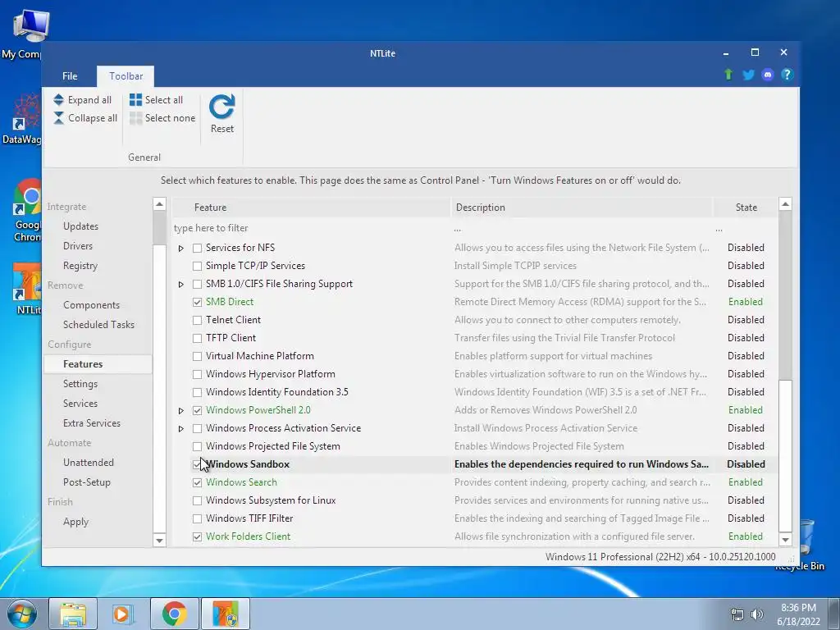840x630 pixels.
Task: Open Scheduled Tasks page
Action: click(x=98, y=325)
